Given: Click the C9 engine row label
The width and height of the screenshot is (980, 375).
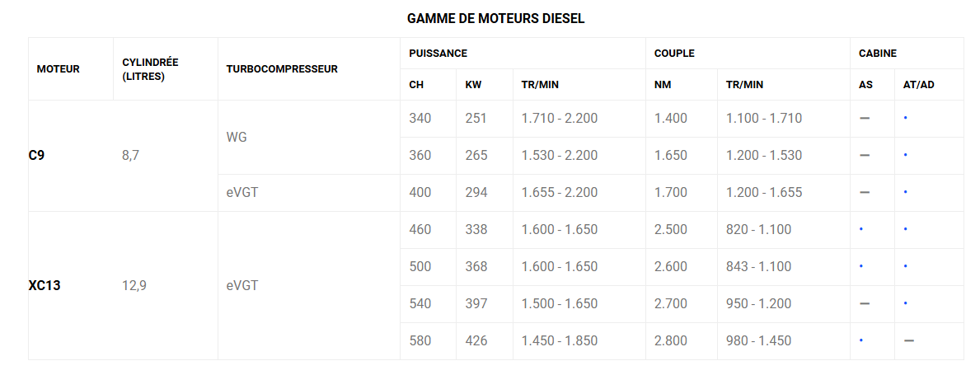Looking at the screenshot, I should coord(36,156).
